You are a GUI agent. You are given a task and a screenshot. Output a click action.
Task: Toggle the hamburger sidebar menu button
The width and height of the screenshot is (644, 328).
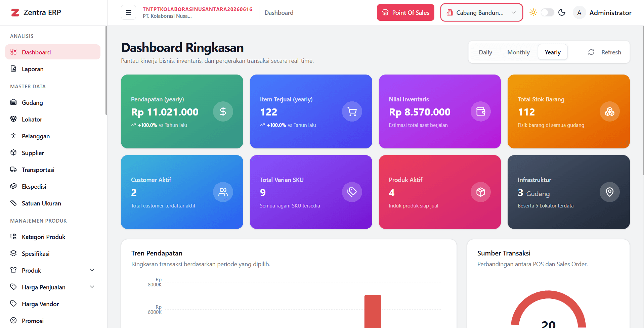tap(128, 12)
